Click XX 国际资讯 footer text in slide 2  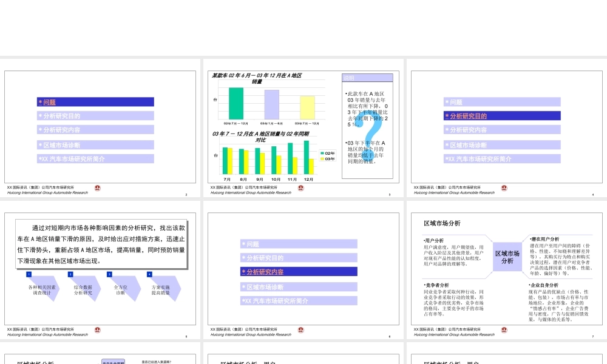[40, 187]
